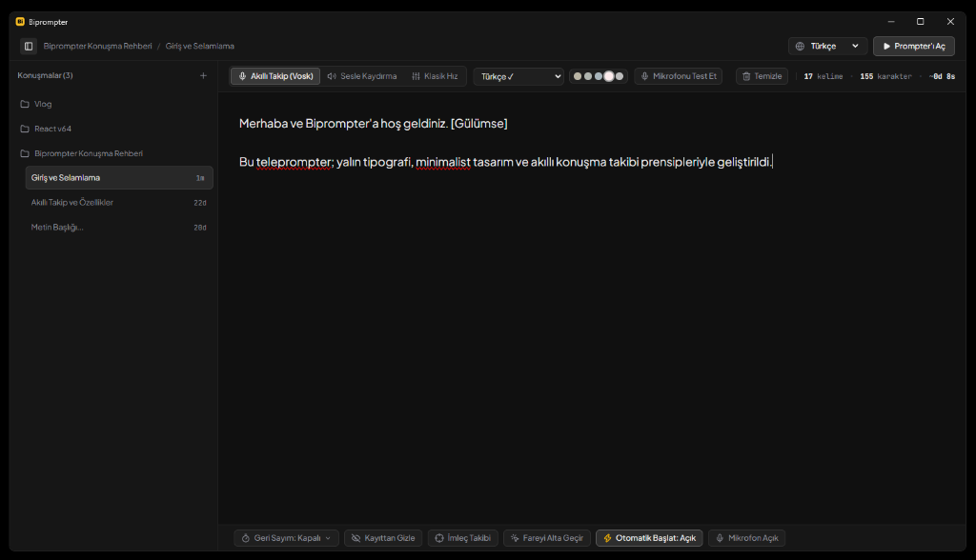
Task: Toggle İmleç Takibi option
Action: coord(462,538)
